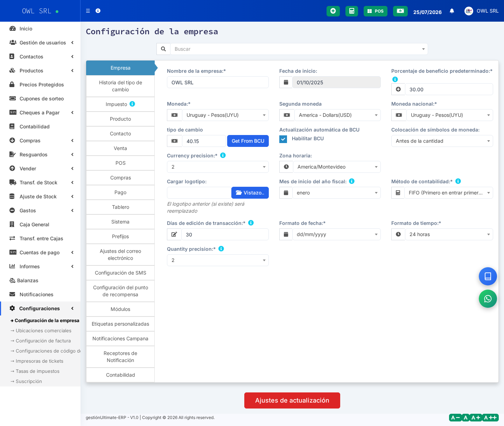Open the Método de contabilidad FIFO dropdown

[x=449, y=193]
